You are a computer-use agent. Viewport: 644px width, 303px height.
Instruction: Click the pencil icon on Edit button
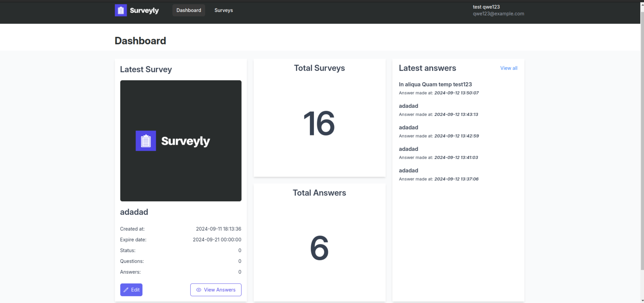coord(126,290)
